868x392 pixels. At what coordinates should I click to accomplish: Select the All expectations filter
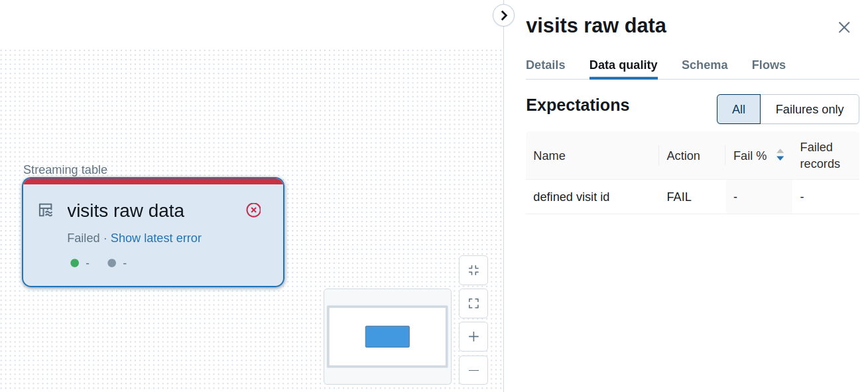pyautogui.click(x=739, y=109)
